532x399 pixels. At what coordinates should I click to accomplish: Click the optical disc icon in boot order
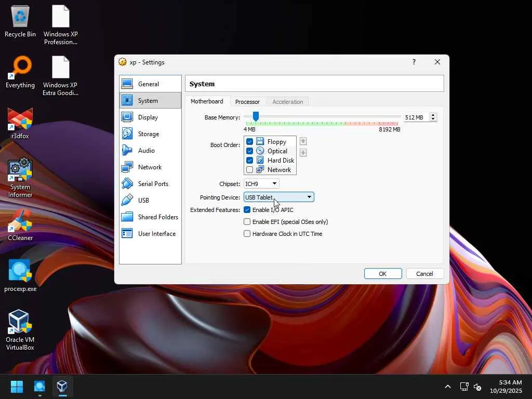click(260, 151)
